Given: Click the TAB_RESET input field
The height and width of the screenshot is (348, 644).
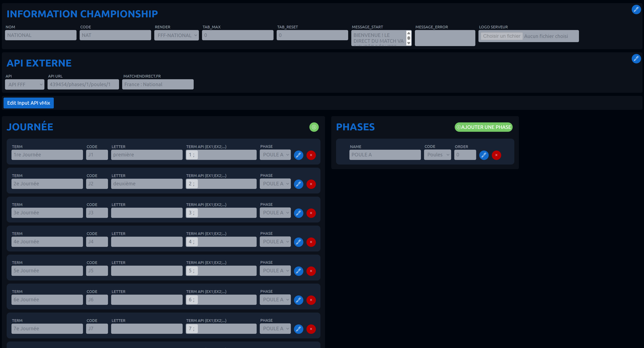Looking at the screenshot, I should click(x=312, y=35).
